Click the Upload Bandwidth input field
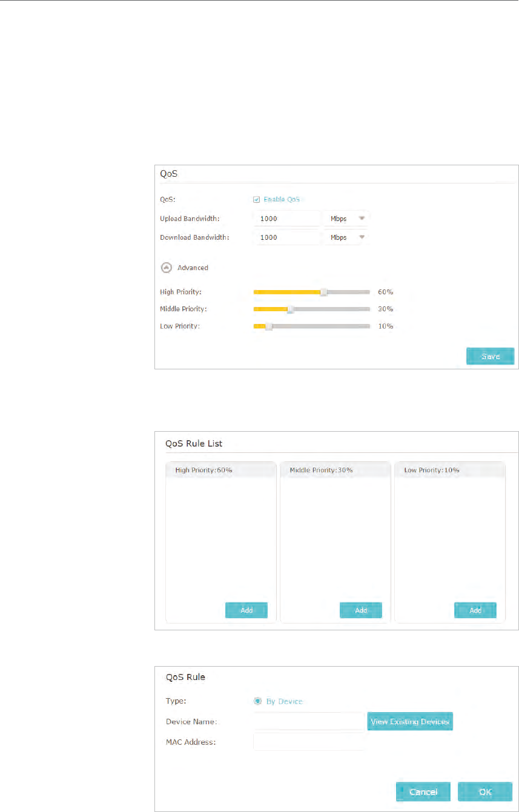Viewport: 519px width, 812px height. click(286, 218)
